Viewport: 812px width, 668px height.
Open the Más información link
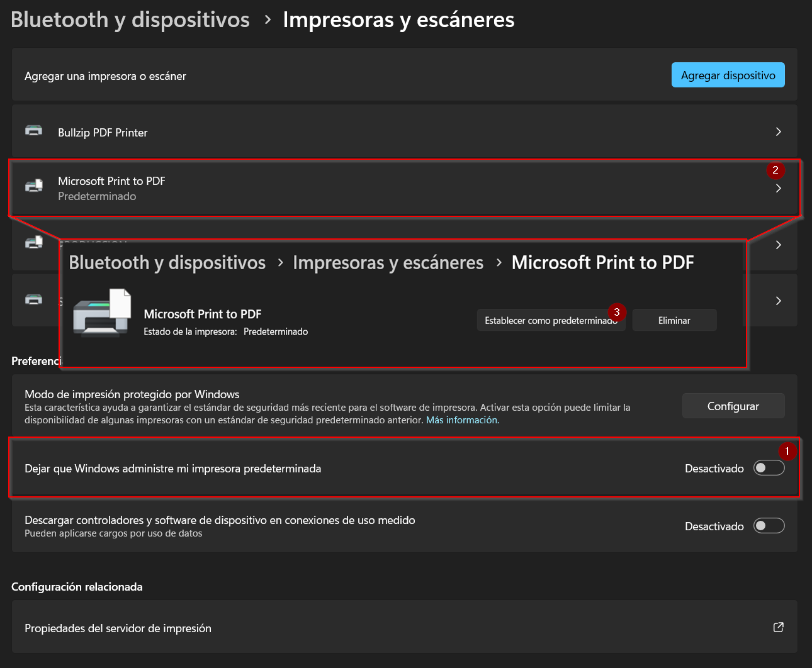(x=463, y=420)
